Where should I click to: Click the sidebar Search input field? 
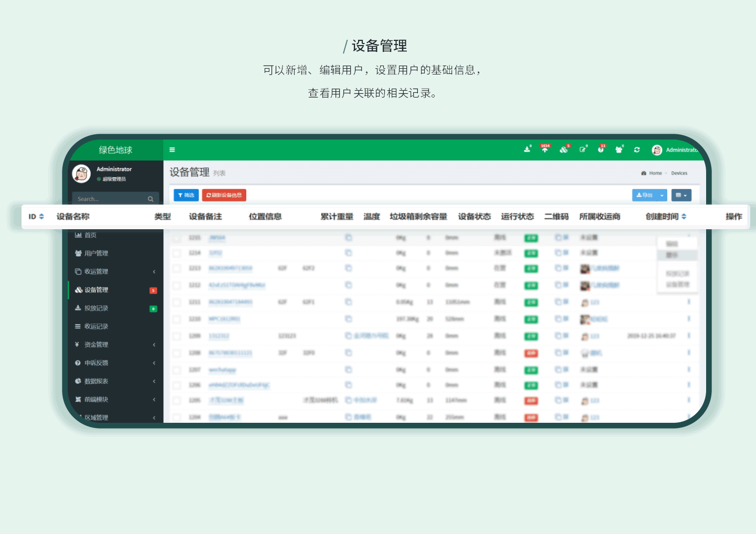(110, 199)
